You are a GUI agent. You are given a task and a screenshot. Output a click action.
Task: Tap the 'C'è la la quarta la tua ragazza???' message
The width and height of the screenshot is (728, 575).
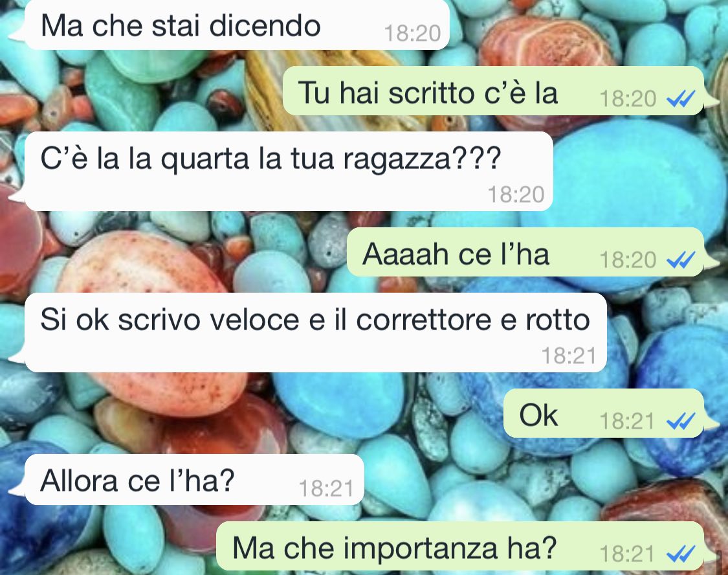(x=289, y=171)
